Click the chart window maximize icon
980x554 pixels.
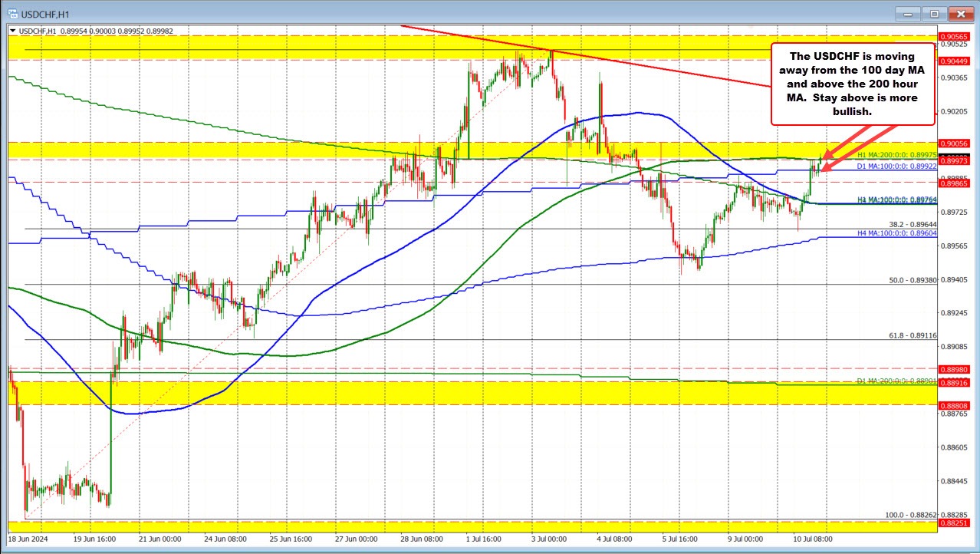click(933, 13)
